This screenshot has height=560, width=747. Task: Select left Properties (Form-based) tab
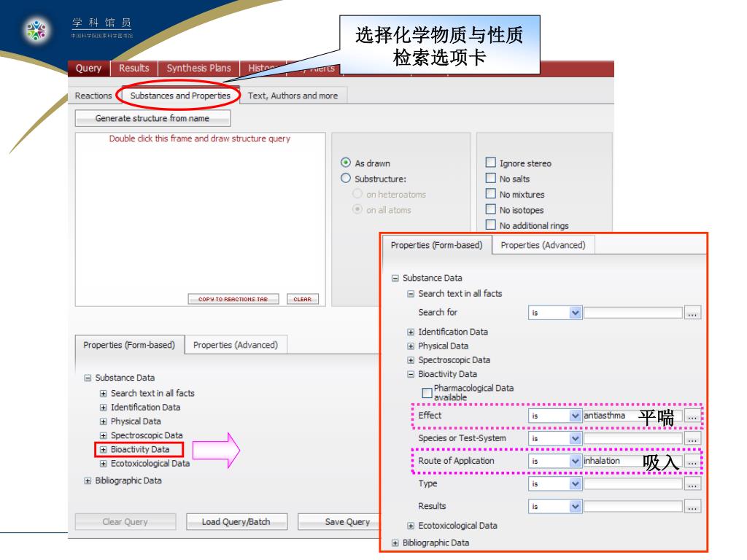(129, 345)
